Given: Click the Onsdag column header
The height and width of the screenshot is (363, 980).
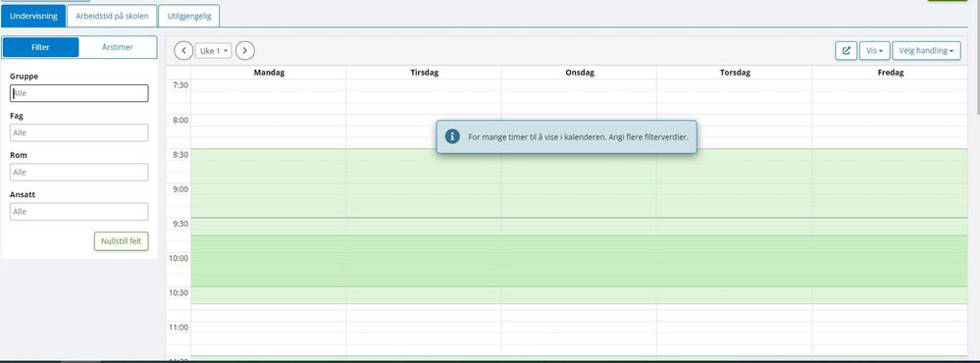Looking at the screenshot, I should [580, 73].
